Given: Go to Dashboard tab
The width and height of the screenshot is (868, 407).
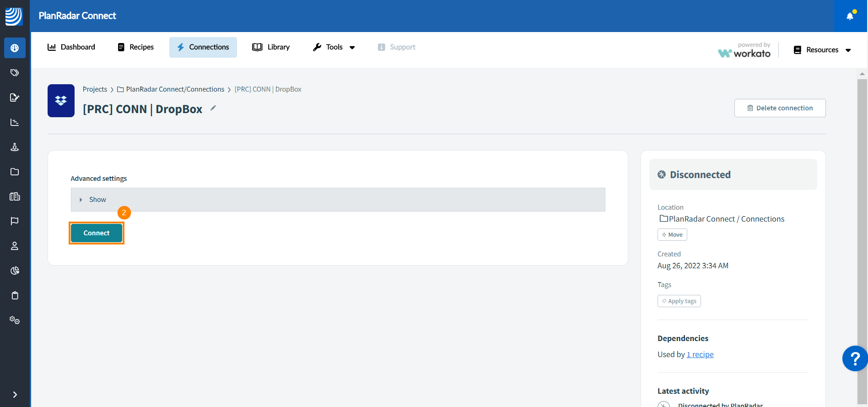Looking at the screenshot, I should tap(71, 47).
